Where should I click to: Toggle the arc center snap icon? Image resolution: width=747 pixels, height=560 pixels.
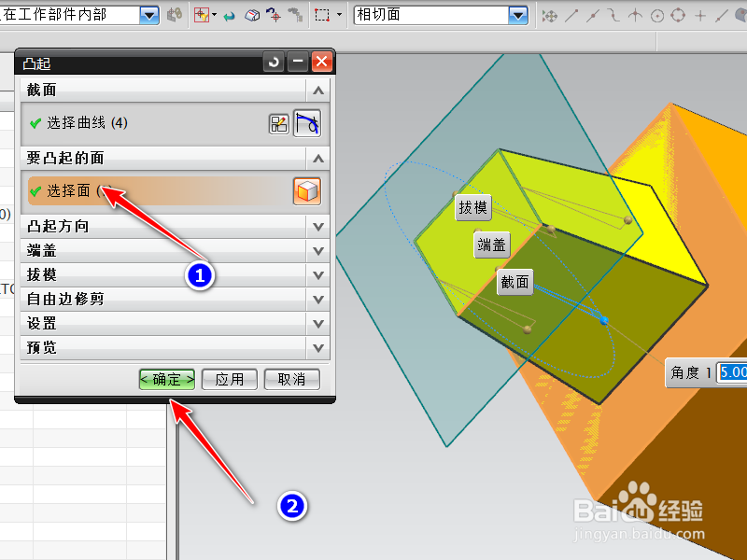657,16
